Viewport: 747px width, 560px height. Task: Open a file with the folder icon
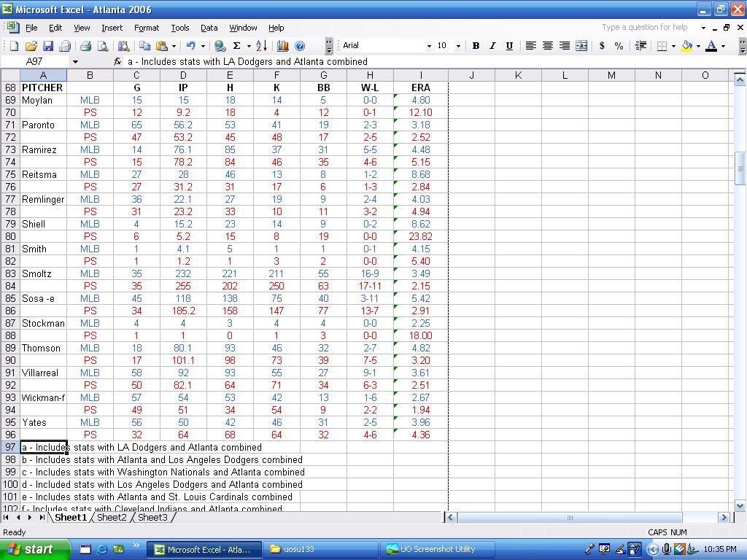point(31,46)
